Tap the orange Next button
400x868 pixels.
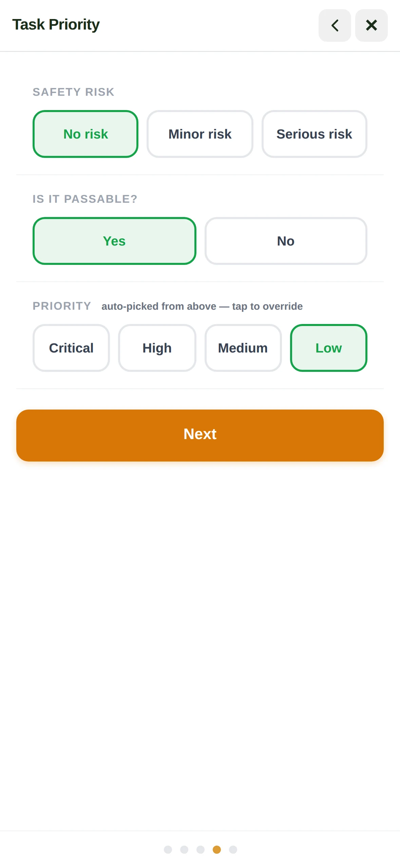click(x=200, y=435)
